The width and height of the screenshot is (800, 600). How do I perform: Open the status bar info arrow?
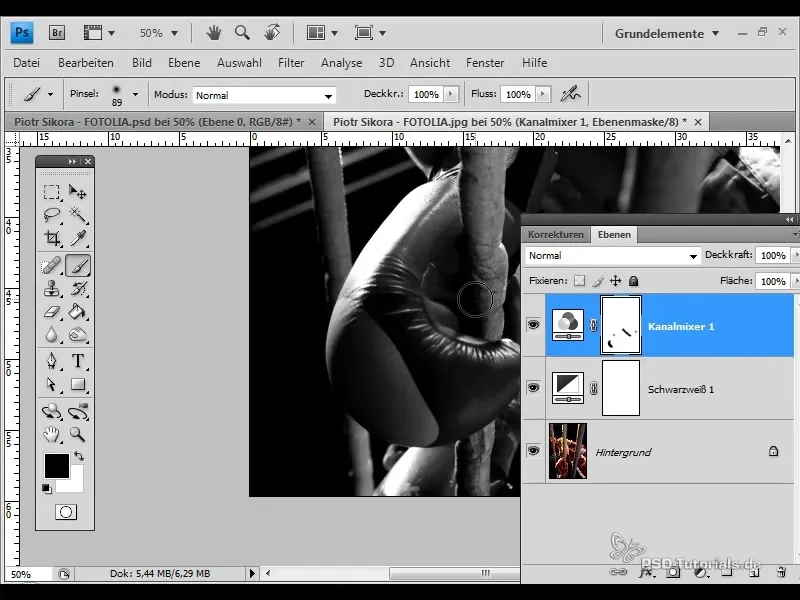coord(252,573)
